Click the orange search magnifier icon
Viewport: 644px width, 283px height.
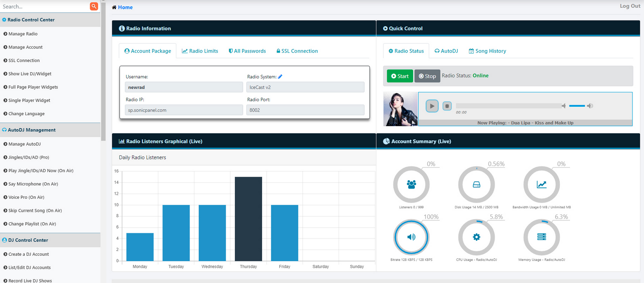coord(94,6)
